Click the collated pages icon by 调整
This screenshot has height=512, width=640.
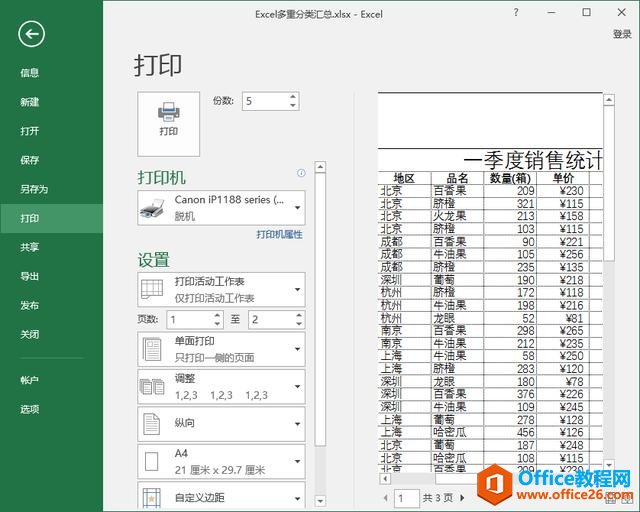(152, 387)
